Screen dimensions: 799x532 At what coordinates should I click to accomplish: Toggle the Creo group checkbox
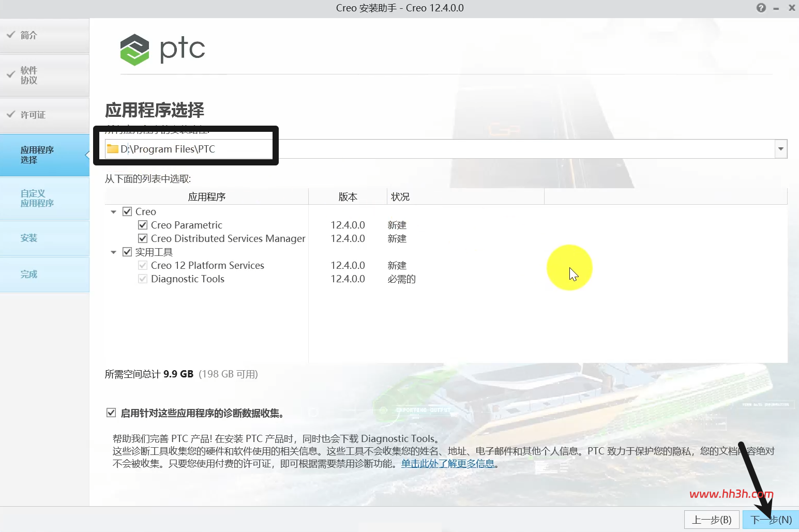coord(127,211)
